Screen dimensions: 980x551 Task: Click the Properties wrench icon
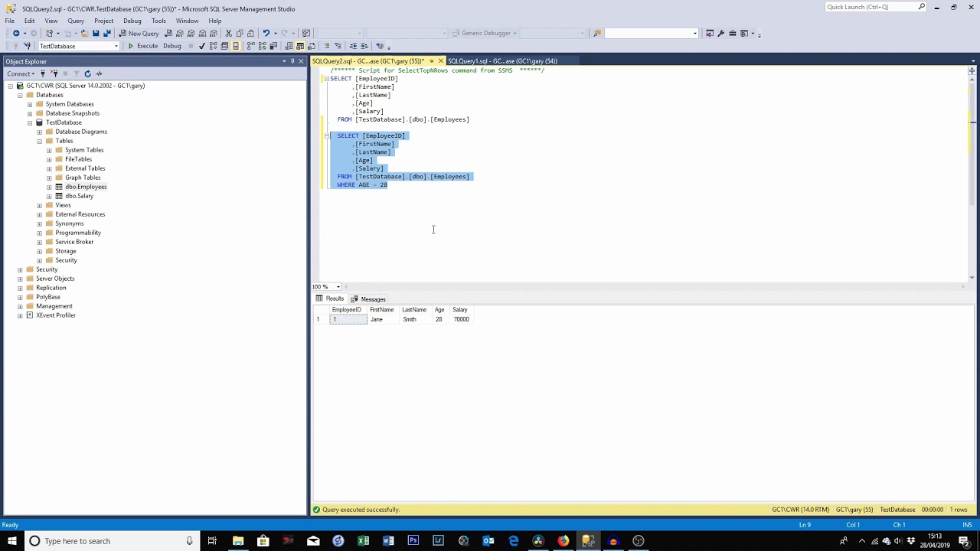[720, 33]
